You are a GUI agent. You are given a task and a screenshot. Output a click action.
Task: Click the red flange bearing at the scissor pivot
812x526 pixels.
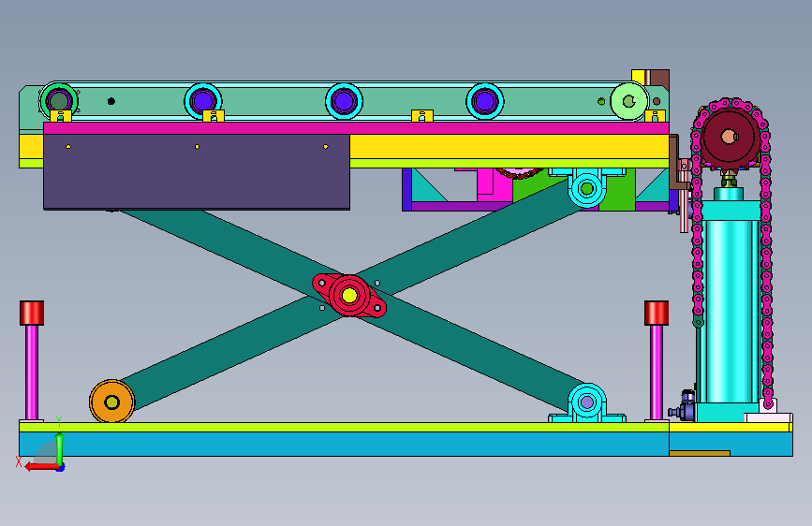point(349,296)
